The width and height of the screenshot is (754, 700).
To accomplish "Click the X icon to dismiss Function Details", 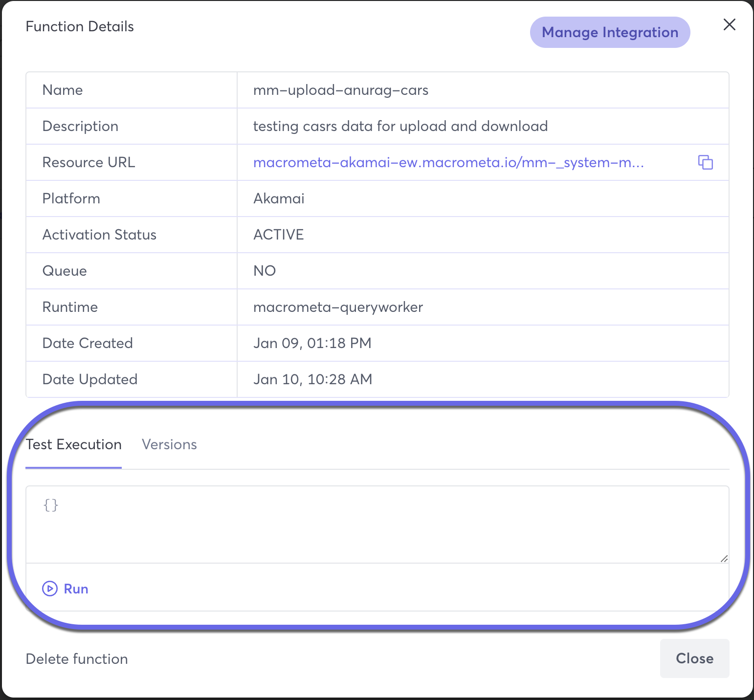I will (x=729, y=25).
